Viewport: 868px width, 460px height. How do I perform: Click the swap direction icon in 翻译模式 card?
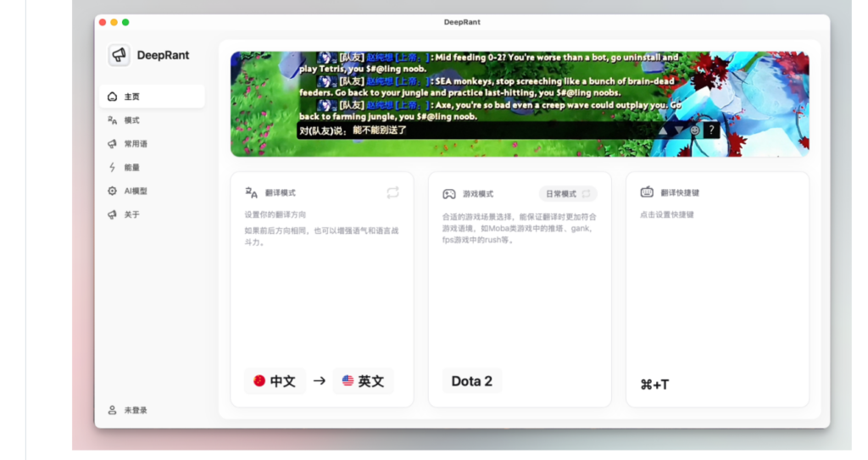pos(393,192)
